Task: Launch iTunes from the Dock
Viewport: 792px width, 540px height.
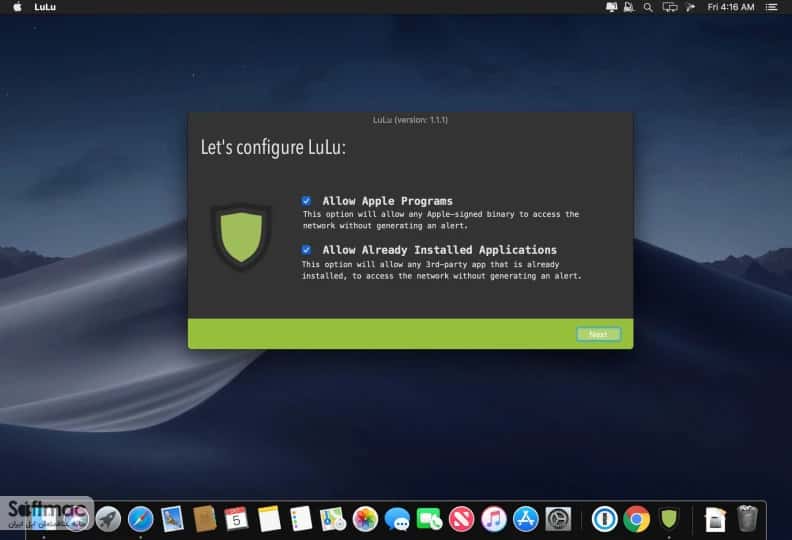Action: point(493,519)
